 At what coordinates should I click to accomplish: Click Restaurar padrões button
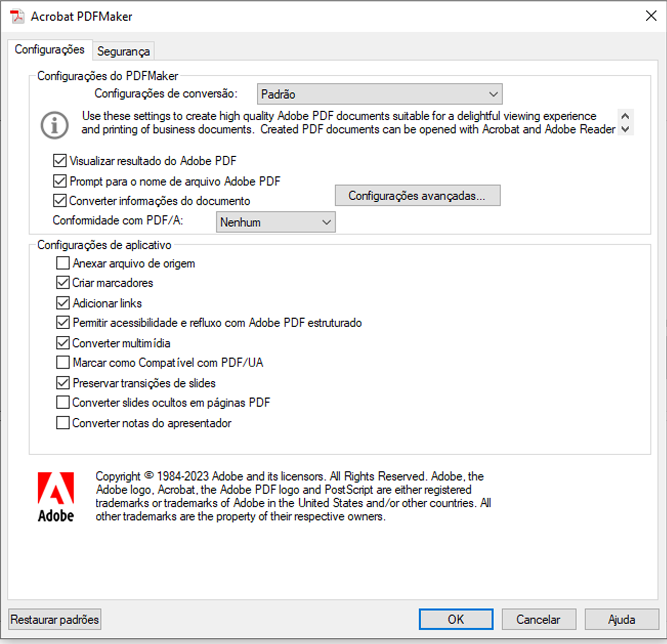pyautogui.click(x=54, y=619)
